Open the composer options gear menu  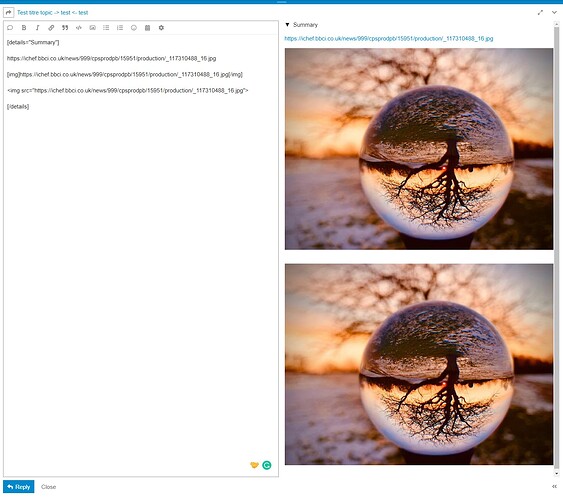(x=161, y=28)
